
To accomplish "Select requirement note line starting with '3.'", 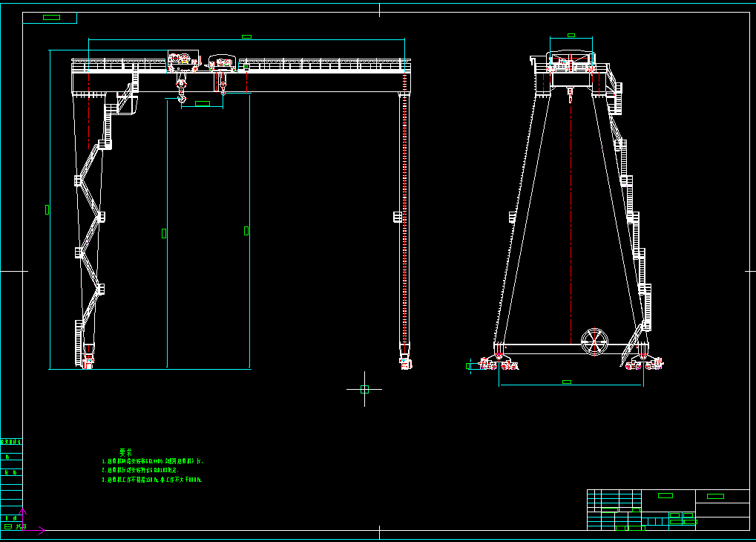I will (x=152, y=480).
